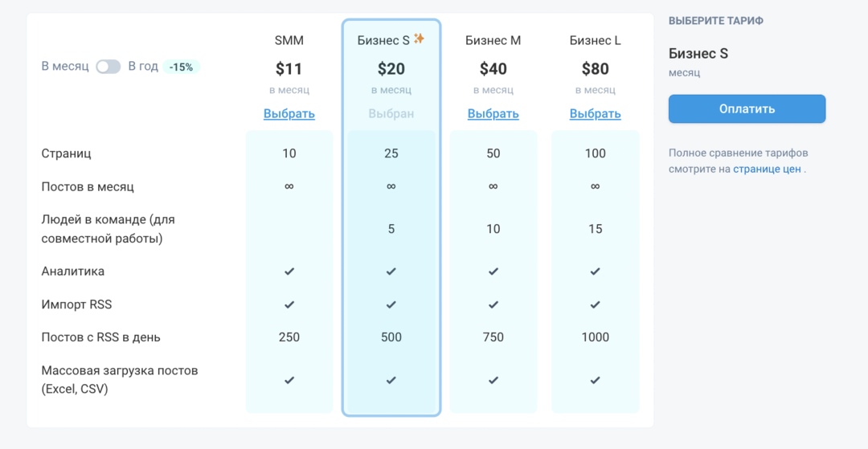Select the SMM plan with Выбрать
Screen dimensions: 868x449
(x=289, y=114)
